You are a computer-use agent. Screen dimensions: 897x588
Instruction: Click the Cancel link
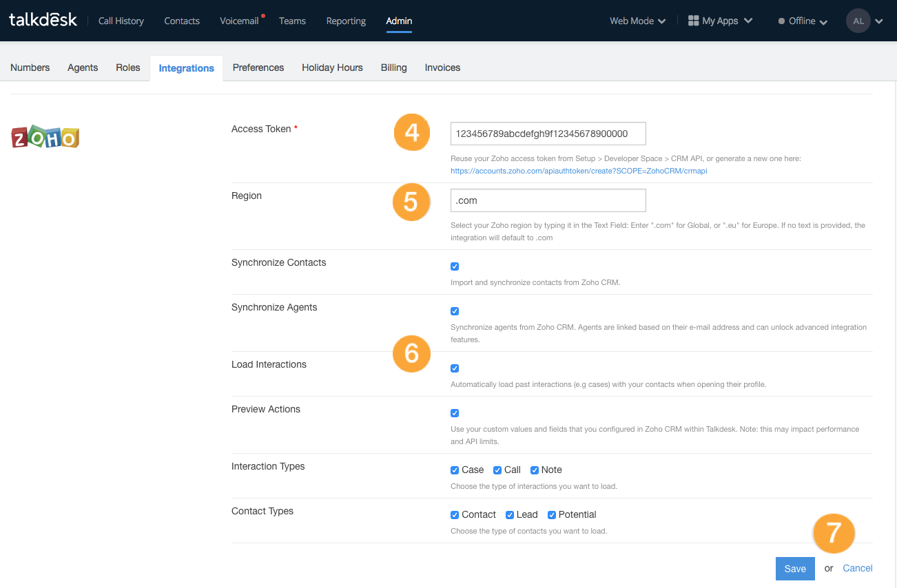858,568
